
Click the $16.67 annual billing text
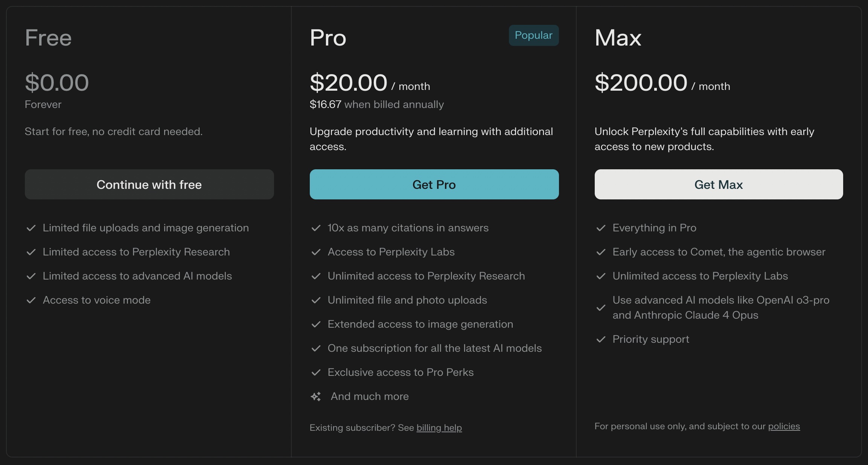pyautogui.click(x=325, y=105)
